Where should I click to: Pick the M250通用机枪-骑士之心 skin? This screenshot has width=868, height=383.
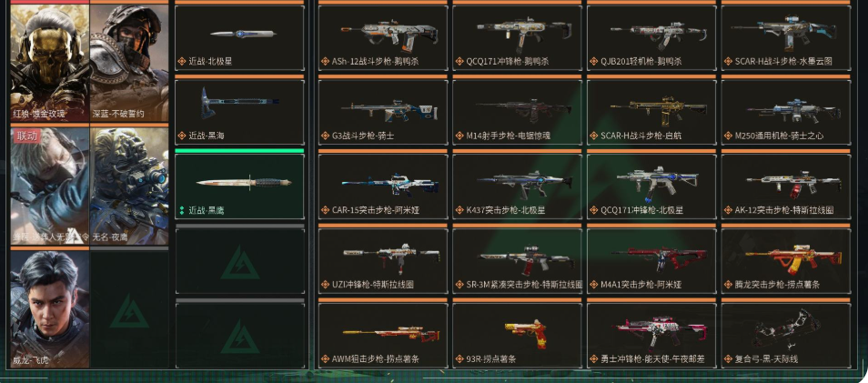(785, 112)
